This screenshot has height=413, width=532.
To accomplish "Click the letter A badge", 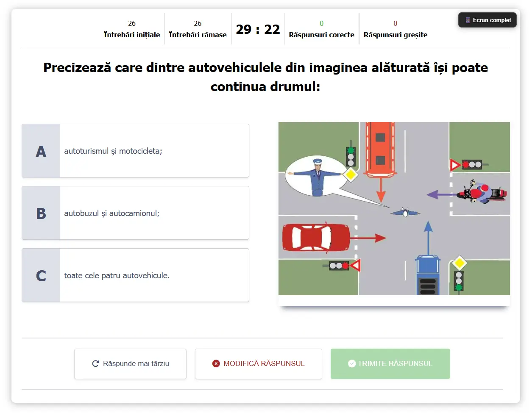I will [41, 151].
